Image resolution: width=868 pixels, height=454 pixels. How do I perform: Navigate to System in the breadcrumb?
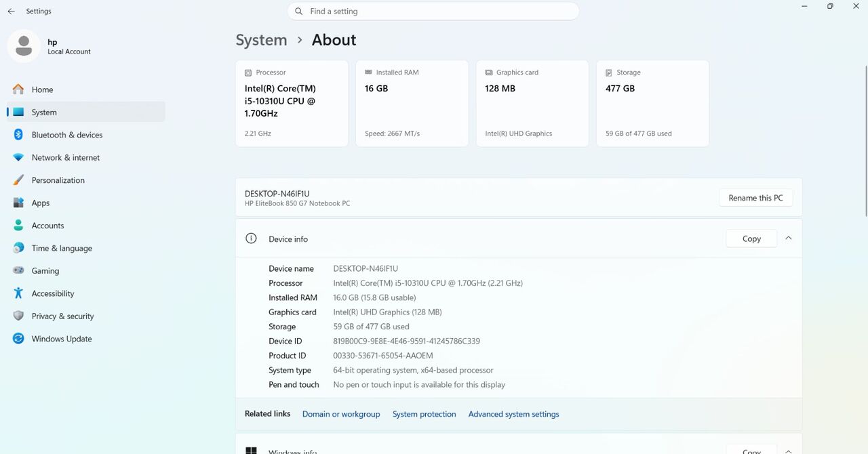(x=261, y=40)
